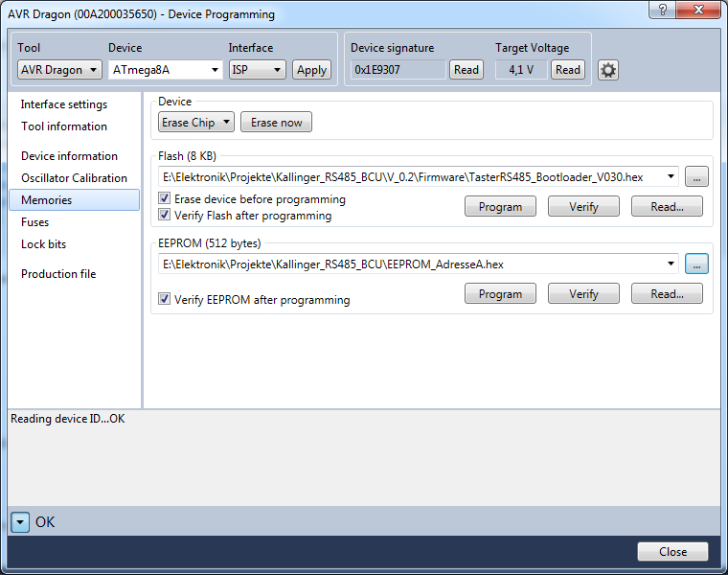Open the Interface dropdown ISP
The height and width of the screenshot is (575, 728).
258,70
